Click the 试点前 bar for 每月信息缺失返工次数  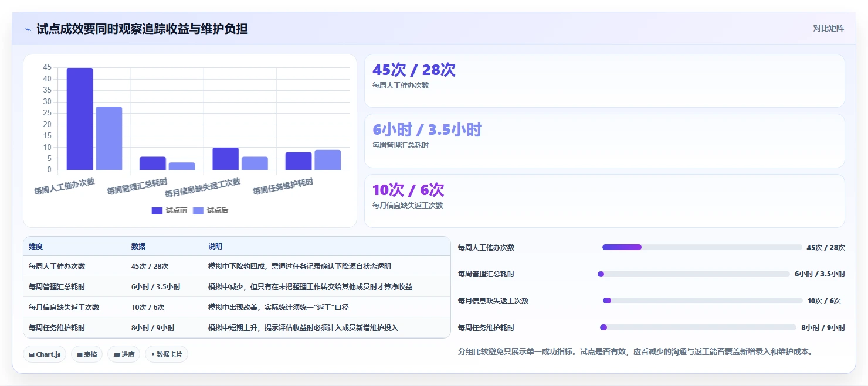(225, 159)
